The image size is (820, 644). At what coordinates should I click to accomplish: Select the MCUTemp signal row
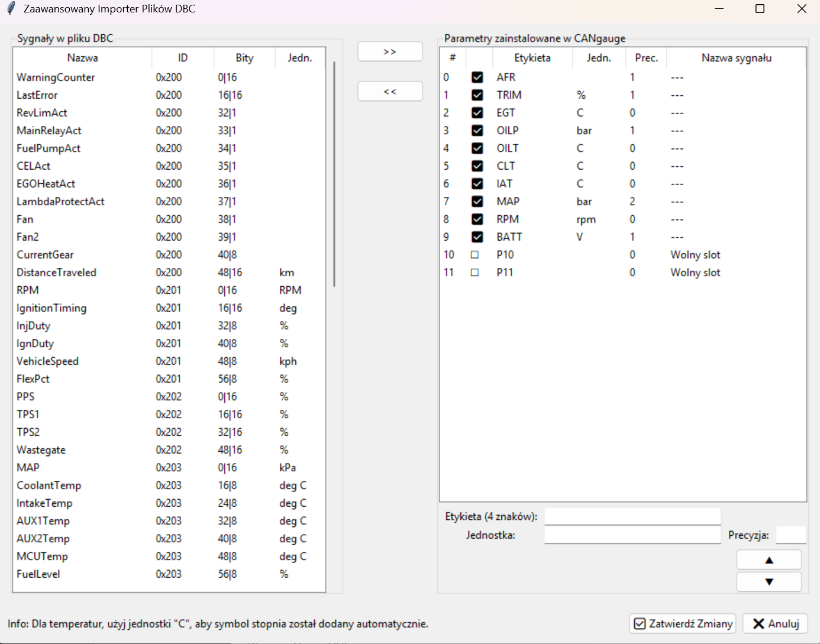point(169,556)
